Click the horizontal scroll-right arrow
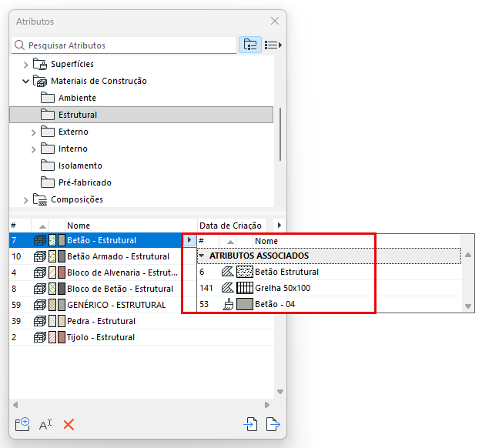 [267, 405]
